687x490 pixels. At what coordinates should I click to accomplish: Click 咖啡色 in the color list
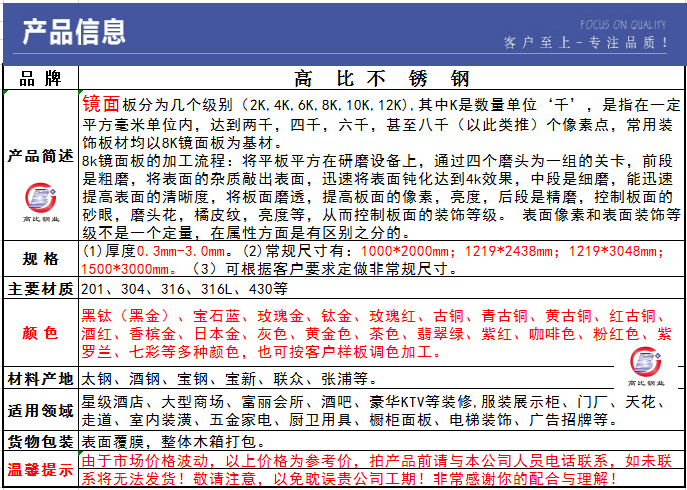pos(552,334)
